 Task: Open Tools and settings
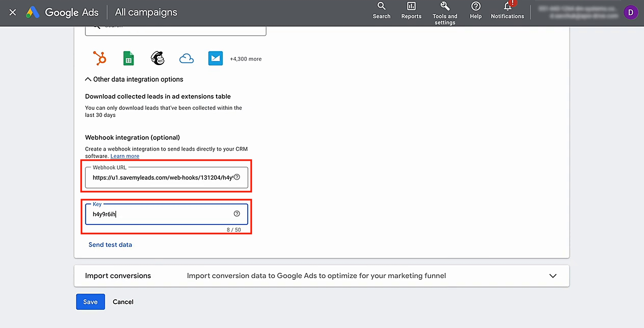pyautogui.click(x=445, y=13)
